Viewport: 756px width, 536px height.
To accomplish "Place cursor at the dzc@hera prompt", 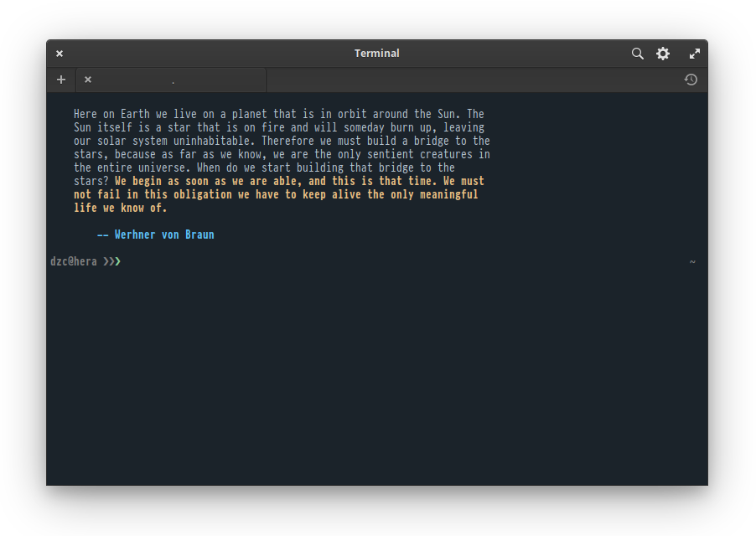I will point(124,260).
